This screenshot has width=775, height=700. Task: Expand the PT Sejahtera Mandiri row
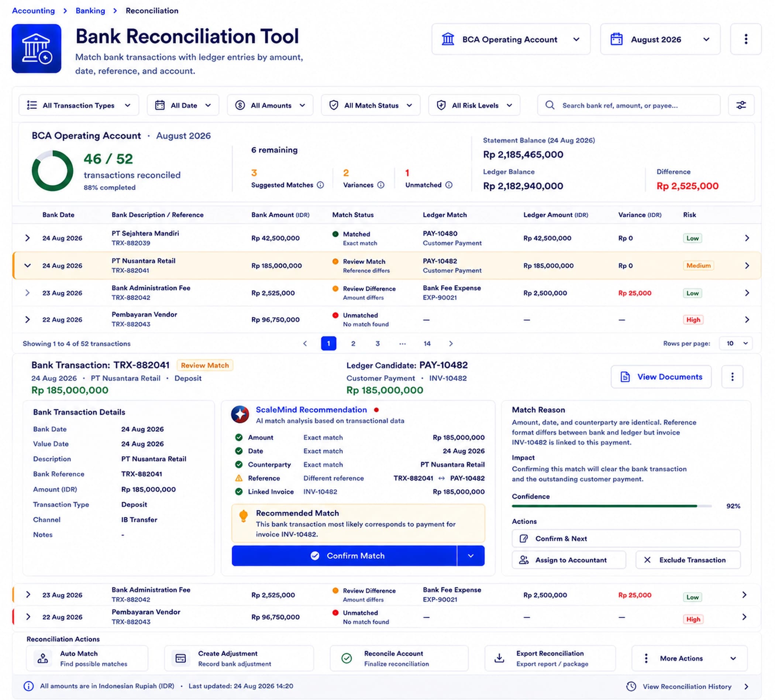[27, 238]
